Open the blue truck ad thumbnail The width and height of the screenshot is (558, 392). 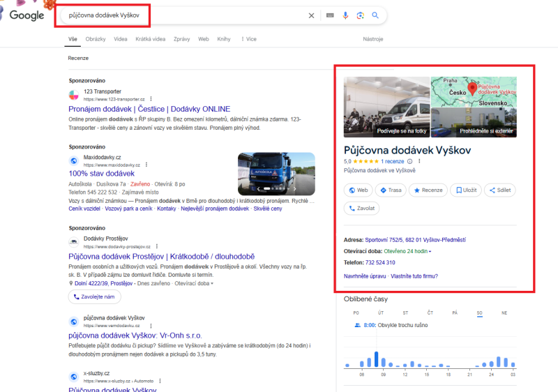276,174
